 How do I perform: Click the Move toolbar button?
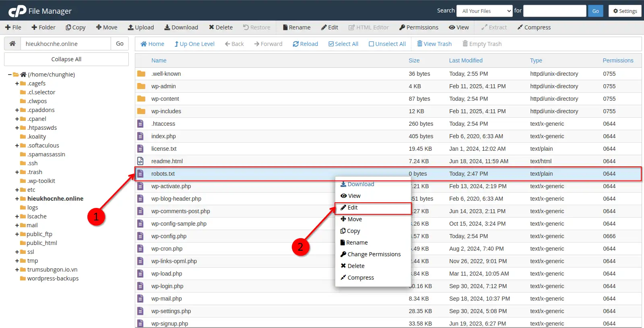pos(107,27)
